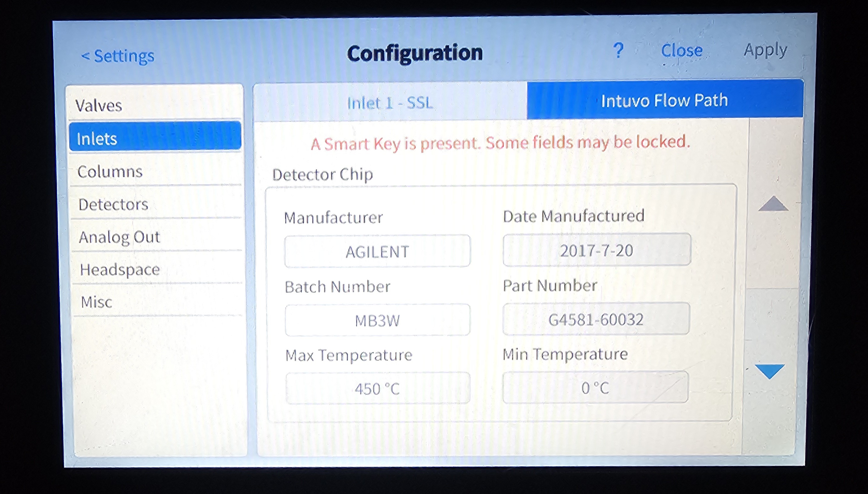Apply the configuration changes
Image resolution: width=868 pixels, height=494 pixels.
coord(766,51)
